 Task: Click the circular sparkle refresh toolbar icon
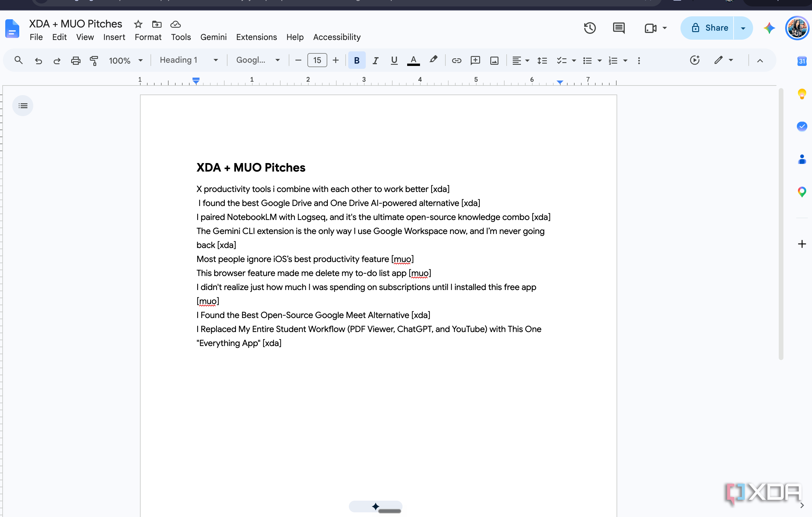click(695, 60)
